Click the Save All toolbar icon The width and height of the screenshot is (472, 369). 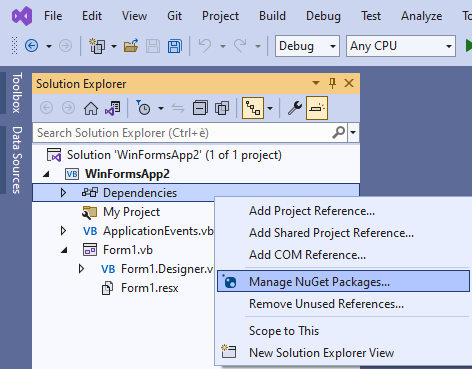tap(175, 46)
